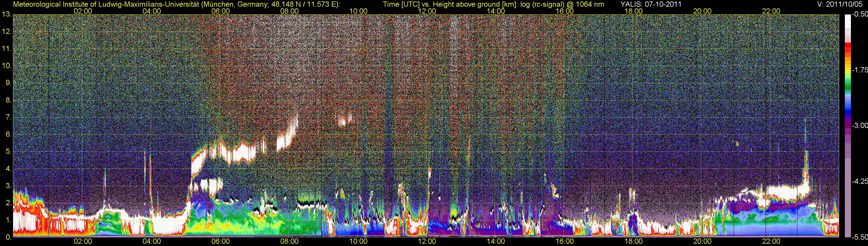Click the height axis label '4.'
868x246 pixels.
[8, 169]
